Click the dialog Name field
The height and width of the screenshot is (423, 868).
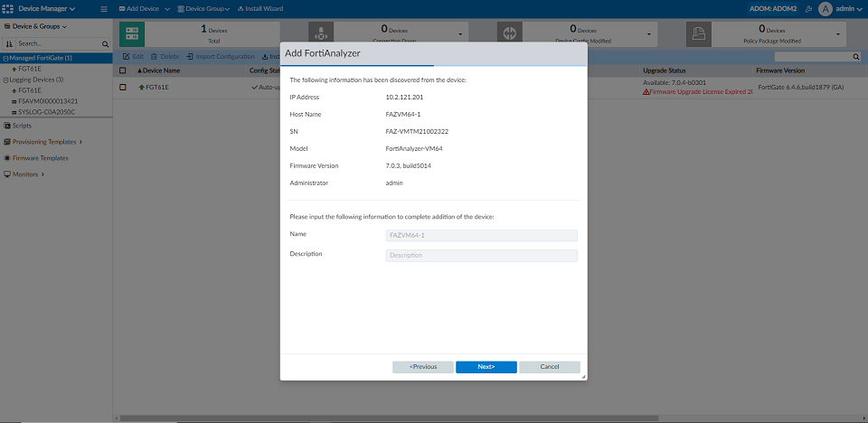(481, 235)
